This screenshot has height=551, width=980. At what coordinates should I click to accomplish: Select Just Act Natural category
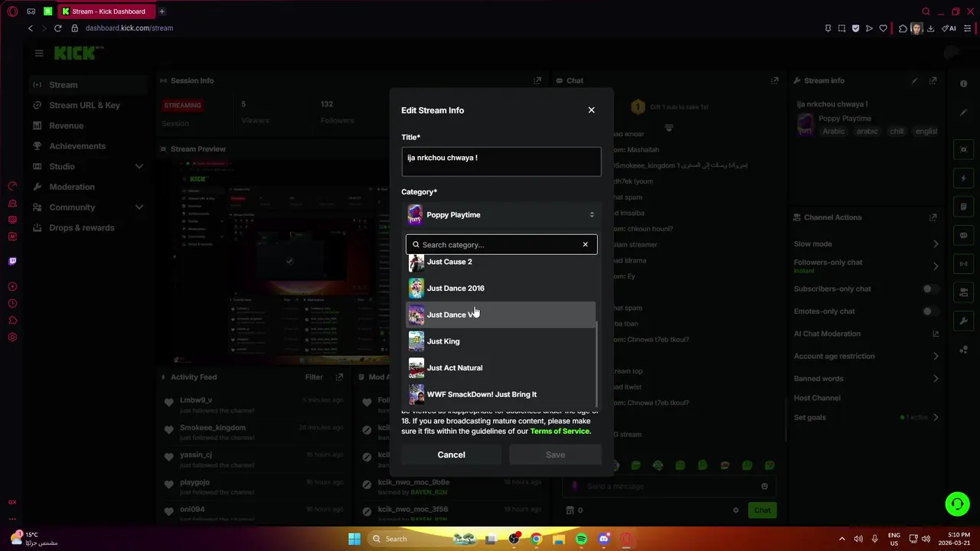point(500,368)
